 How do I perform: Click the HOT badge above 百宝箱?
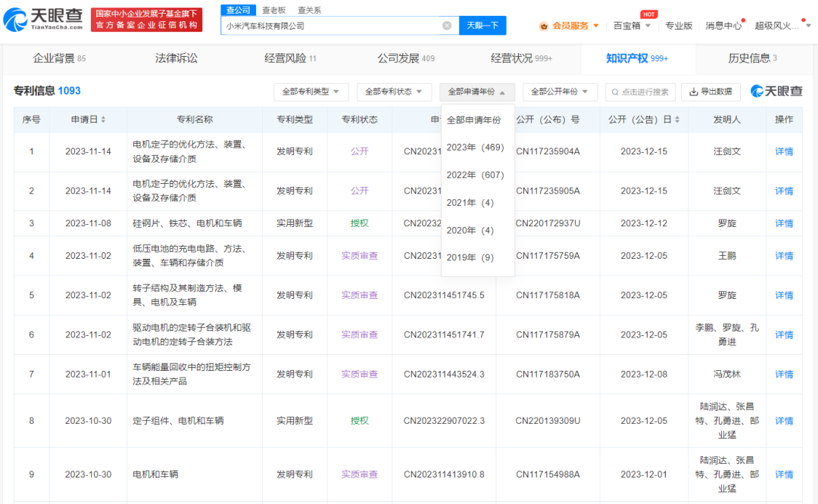(x=650, y=14)
